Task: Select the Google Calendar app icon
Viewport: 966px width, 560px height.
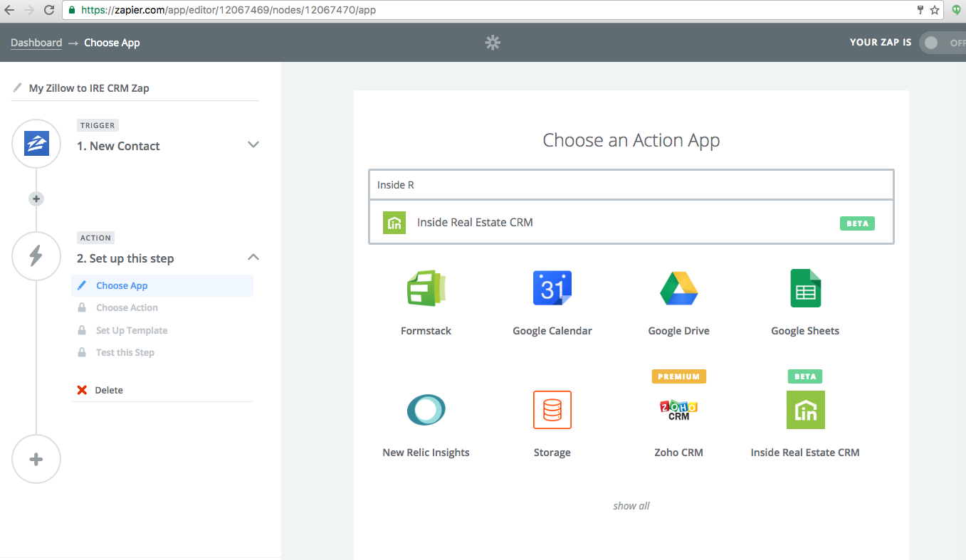Action: pos(552,288)
